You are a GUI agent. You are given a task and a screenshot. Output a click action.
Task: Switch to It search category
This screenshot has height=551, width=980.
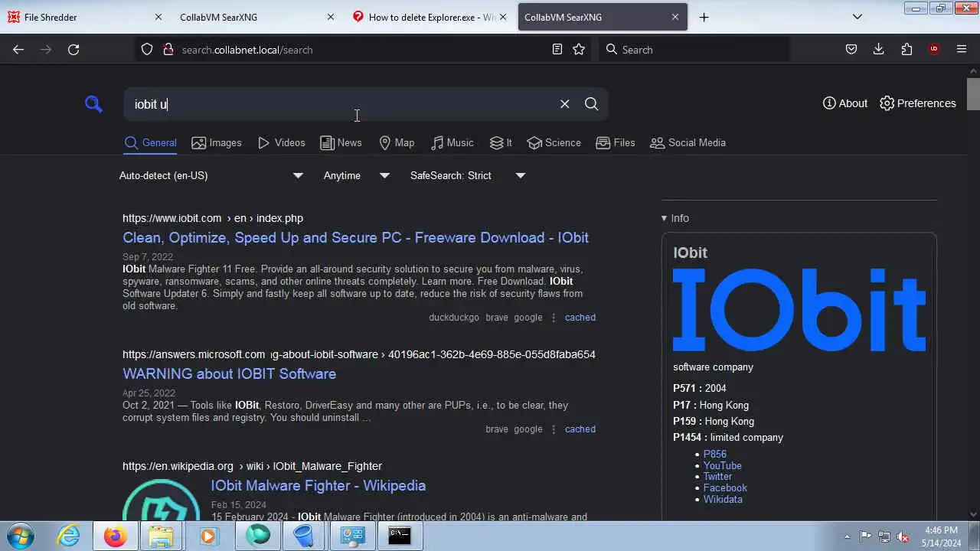point(501,142)
